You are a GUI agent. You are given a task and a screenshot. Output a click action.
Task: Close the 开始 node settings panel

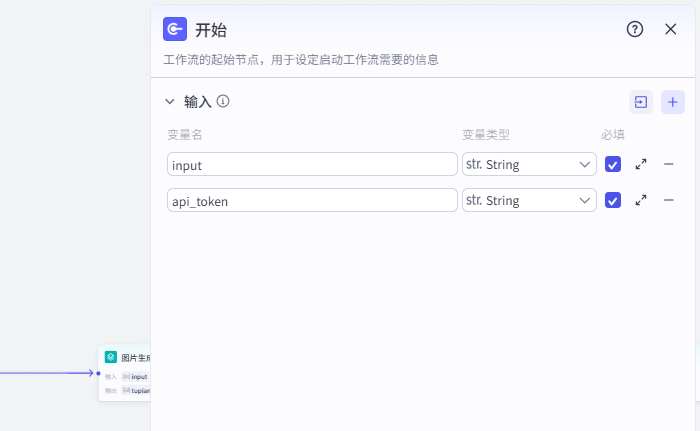click(671, 29)
